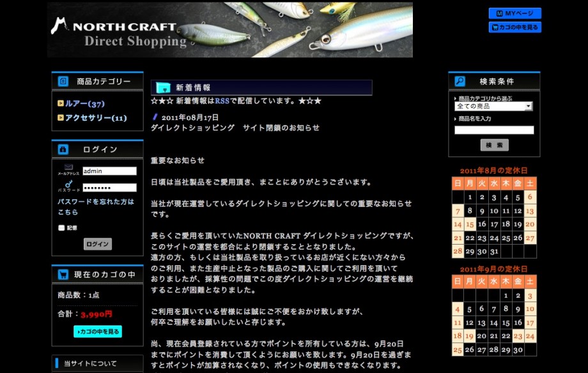
Task: Focus the password input field
Action: [109, 188]
